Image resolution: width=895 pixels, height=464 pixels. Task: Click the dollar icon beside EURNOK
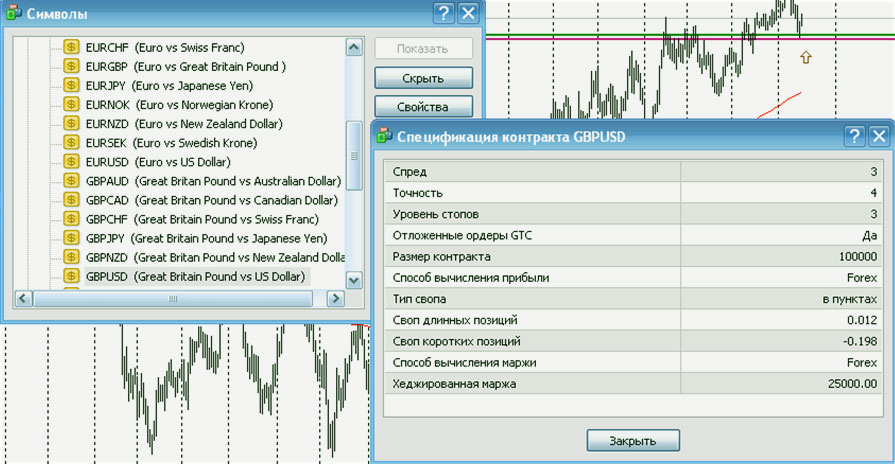(x=71, y=105)
